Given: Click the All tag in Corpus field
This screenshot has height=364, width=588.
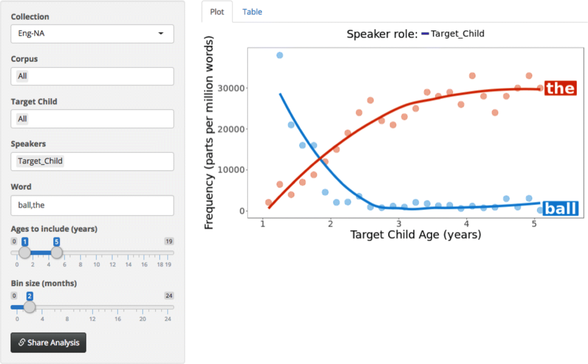Looking at the screenshot, I should [x=23, y=76].
